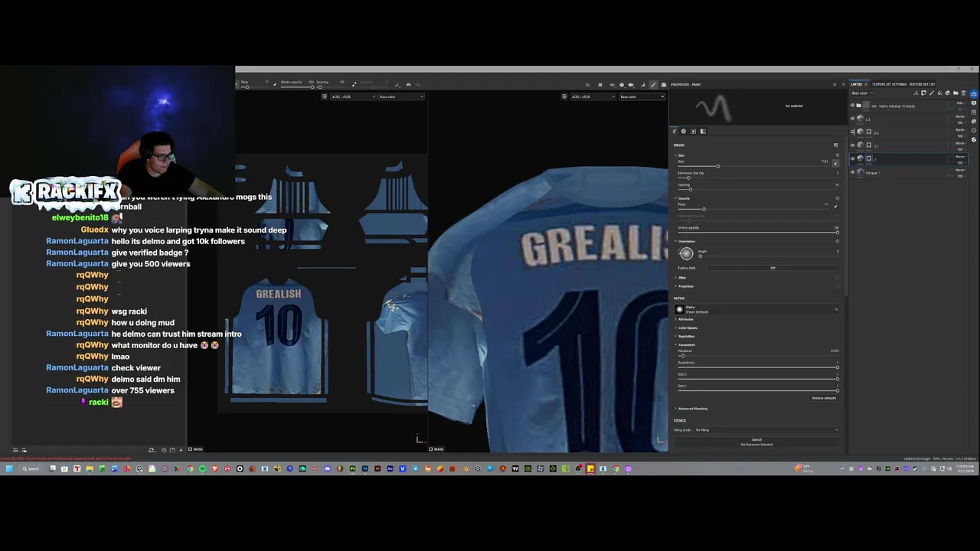Expand the Advanced Blending section
This screenshot has height=551, width=980.
coord(675,408)
